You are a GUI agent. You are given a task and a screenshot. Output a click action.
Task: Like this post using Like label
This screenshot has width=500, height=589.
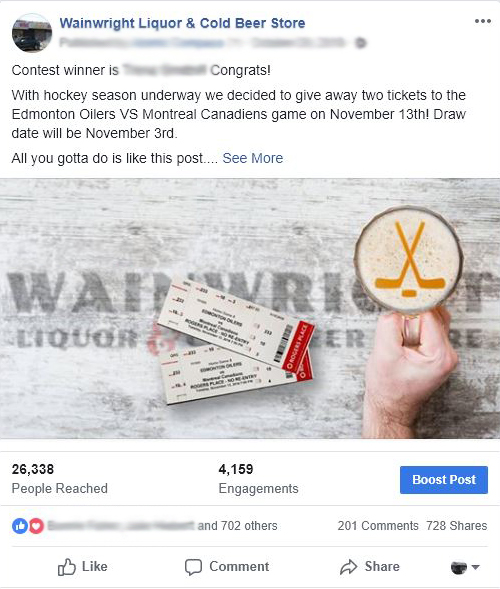95,566
